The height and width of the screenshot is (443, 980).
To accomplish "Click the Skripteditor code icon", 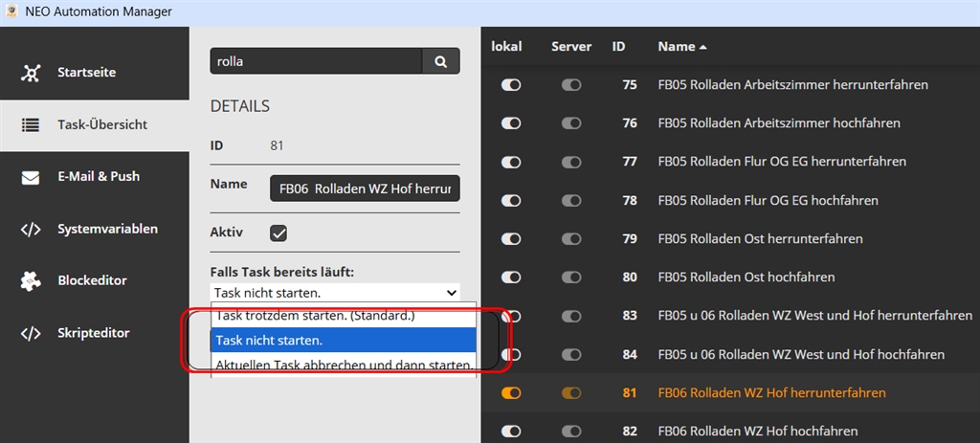I will (x=31, y=333).
